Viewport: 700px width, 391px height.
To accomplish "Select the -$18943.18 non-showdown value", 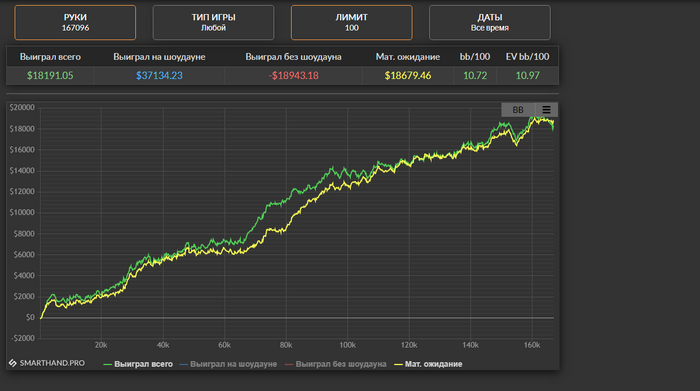I will pos(293,75).
